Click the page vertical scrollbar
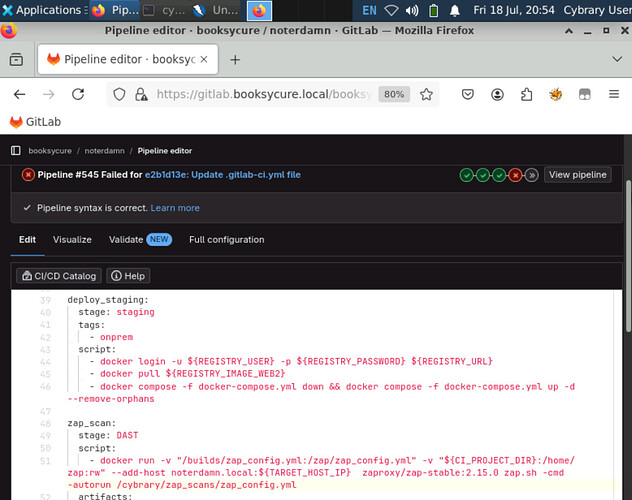The height and width of the screenshot is (500, 632). [628, 257]
